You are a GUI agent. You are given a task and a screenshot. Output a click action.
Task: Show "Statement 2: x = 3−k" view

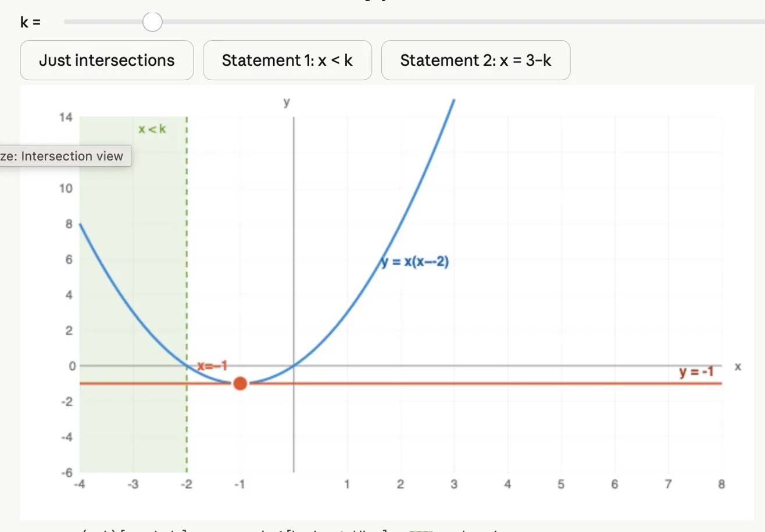[476, 60]
